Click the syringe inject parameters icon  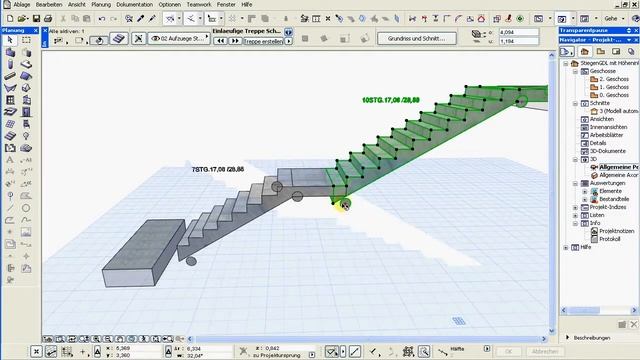[x=152, y=18]
